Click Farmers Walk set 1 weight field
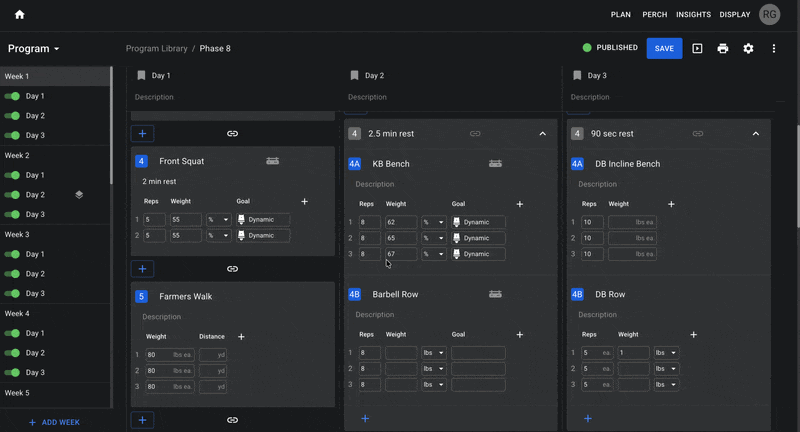Viewport: 800px width, 432px height. coord(169,355)
